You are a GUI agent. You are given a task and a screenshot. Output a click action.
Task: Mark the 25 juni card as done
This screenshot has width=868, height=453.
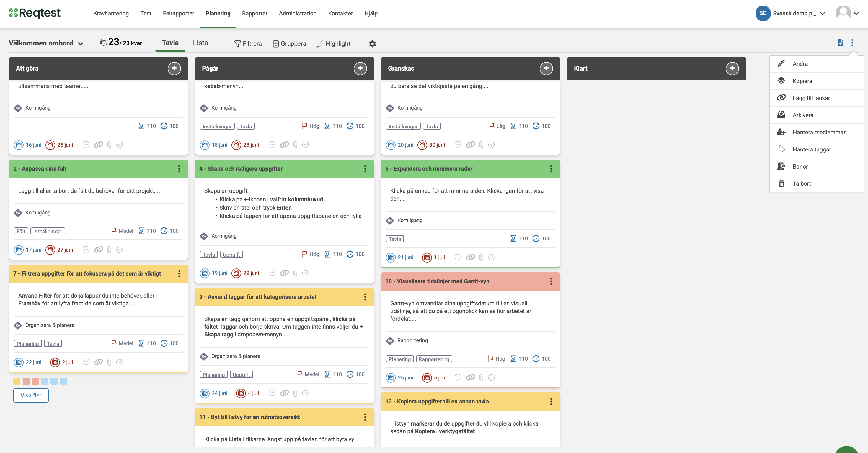pos(492,378)
